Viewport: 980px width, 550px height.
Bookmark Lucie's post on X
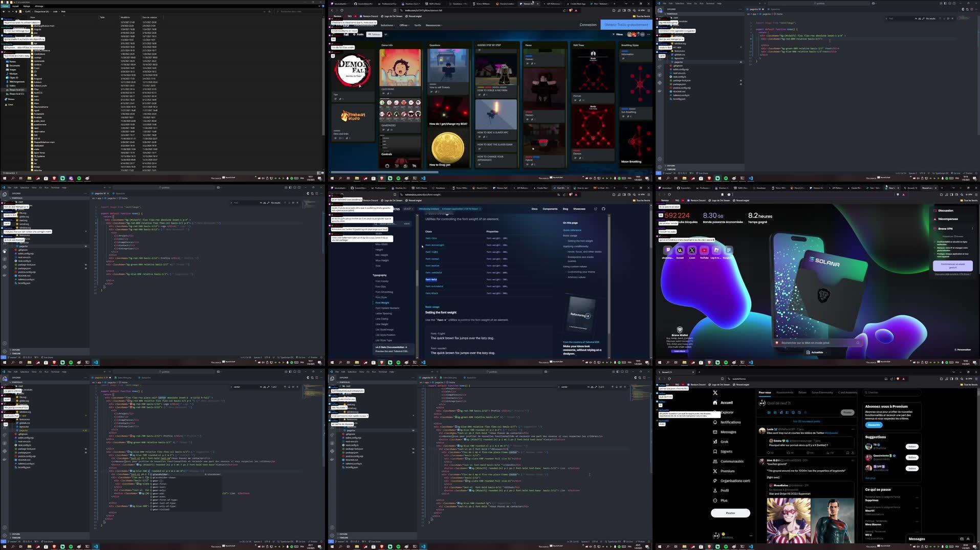[847, 453]
